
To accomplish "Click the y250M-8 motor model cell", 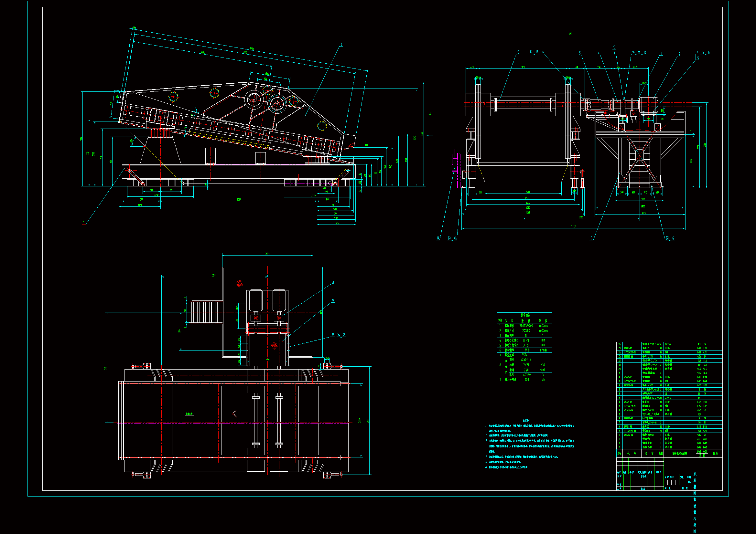I will click(x=526, y=360).
